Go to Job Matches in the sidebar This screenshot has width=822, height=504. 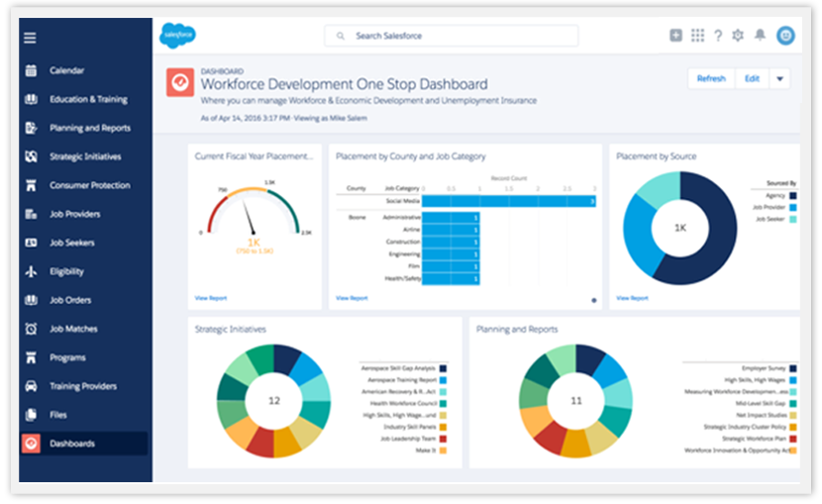coord(73,329)
